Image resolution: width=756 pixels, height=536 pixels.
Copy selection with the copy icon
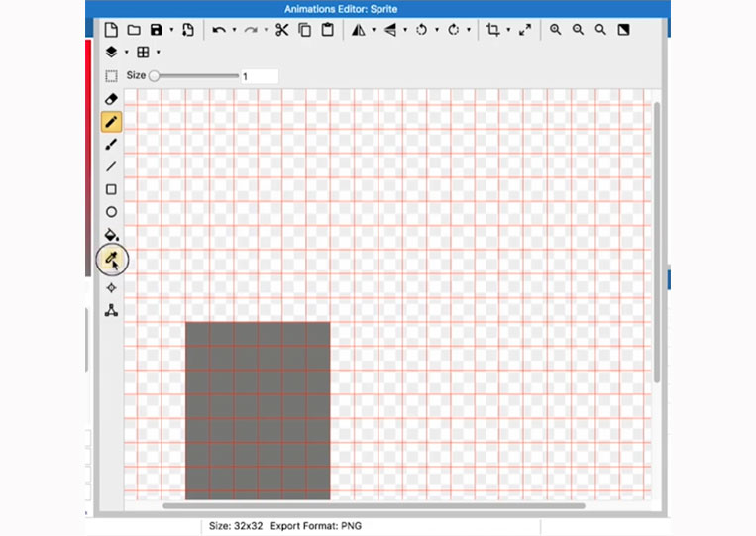[x=305, y=30]
